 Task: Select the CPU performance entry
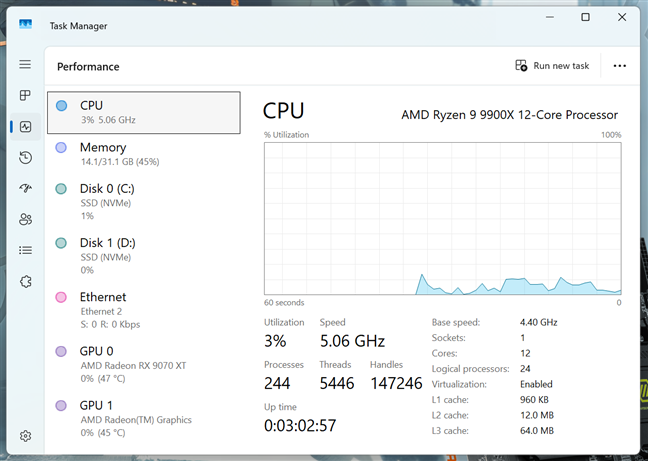click(x=144, y=112)
